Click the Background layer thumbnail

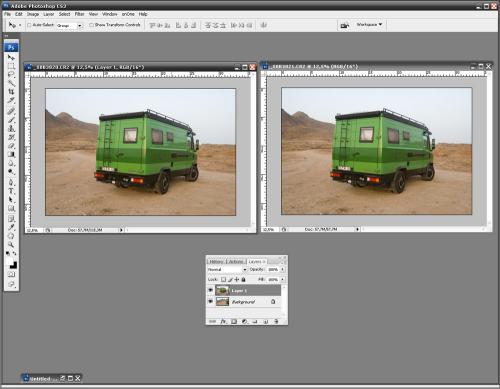pyautogui.click(x=222, y=302)
